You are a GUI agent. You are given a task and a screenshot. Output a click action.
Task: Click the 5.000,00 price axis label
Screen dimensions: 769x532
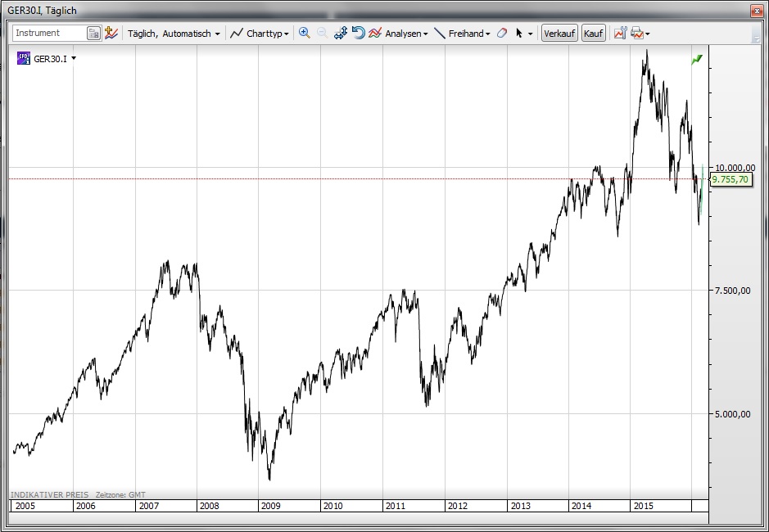(732, 414)
